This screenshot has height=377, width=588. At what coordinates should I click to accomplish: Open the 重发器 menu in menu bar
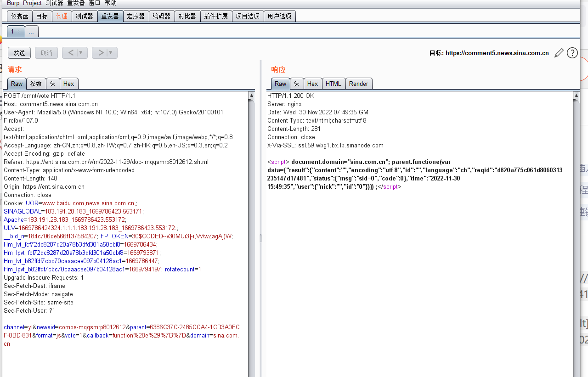pos(76,3)
